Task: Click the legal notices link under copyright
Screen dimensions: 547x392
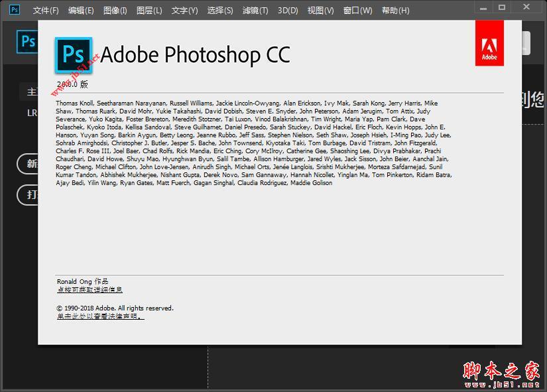Action: [x=101, y=316]
